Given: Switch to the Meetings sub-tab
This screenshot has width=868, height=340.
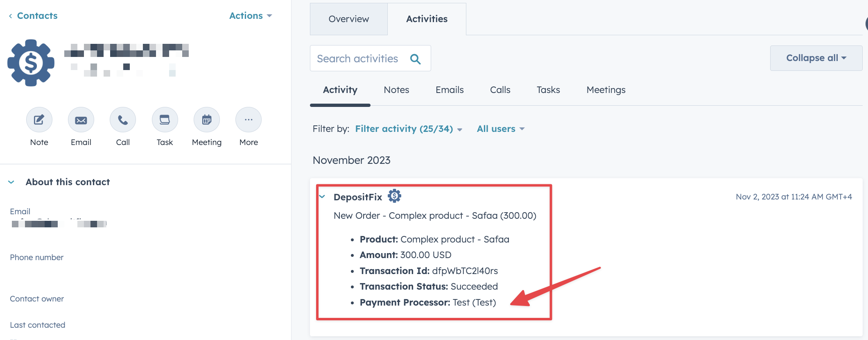Looking at the screenshot, I should 606,90.
